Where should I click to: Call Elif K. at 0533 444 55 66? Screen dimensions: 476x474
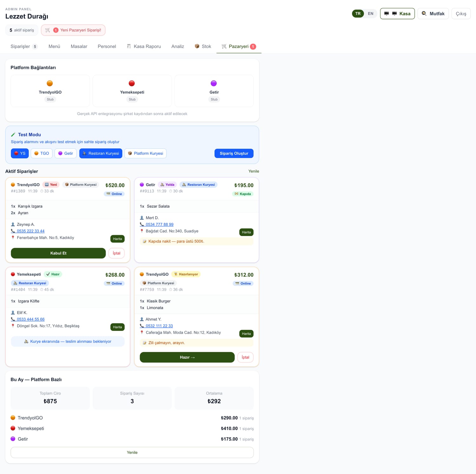click(30, 319)
